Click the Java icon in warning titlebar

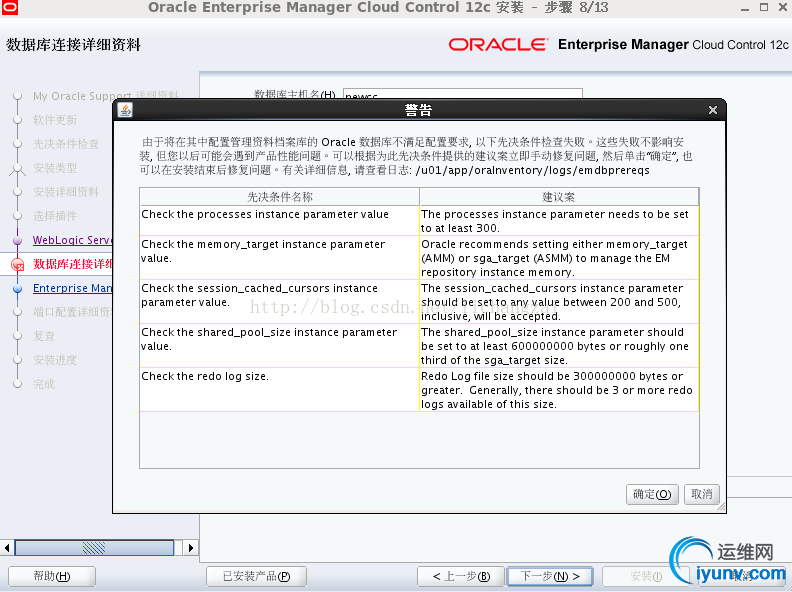[x=125, y=110]
